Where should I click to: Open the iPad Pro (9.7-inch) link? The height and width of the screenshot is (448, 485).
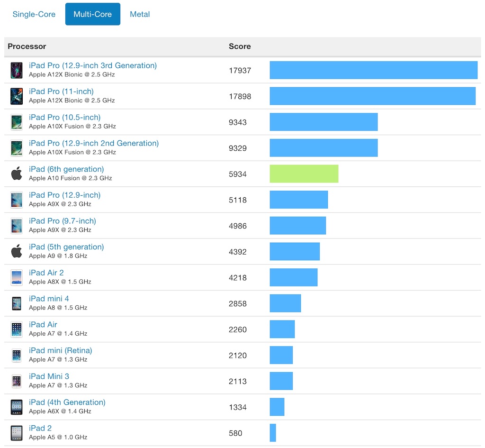63,221
